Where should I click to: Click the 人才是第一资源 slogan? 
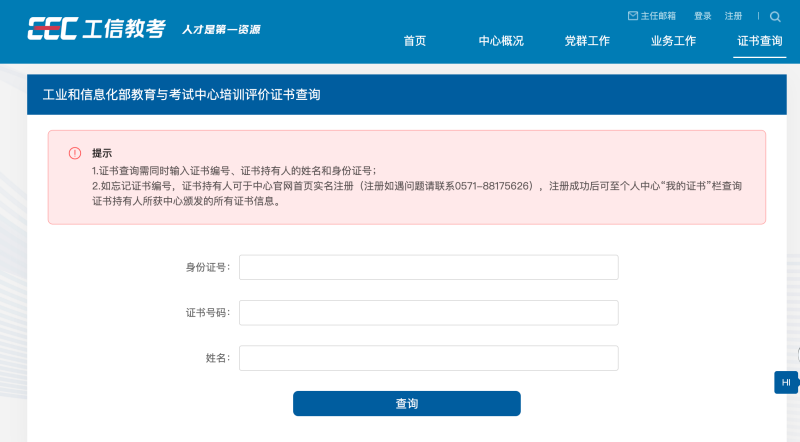[221, 30]
